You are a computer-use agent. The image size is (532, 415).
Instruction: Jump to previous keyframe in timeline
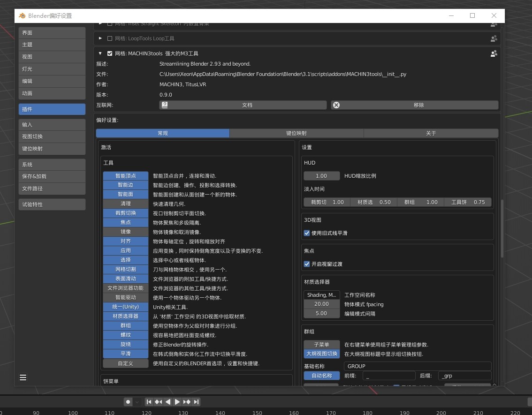coord(159,402)
